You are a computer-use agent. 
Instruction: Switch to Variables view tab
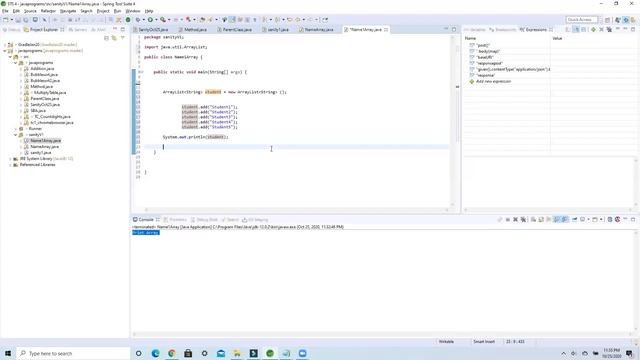pyautogui.click(x=475, y=30)
